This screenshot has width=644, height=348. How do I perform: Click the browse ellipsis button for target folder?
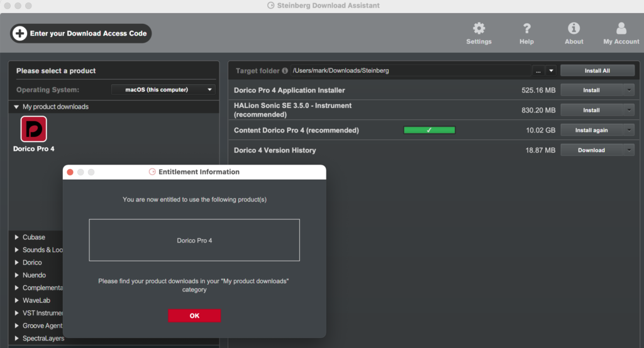[x=538, y=70]
